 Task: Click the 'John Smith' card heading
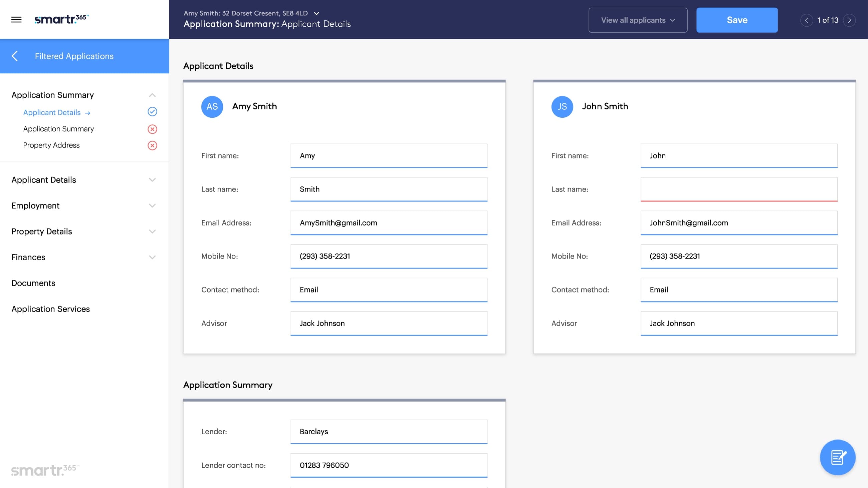(605, 106)
